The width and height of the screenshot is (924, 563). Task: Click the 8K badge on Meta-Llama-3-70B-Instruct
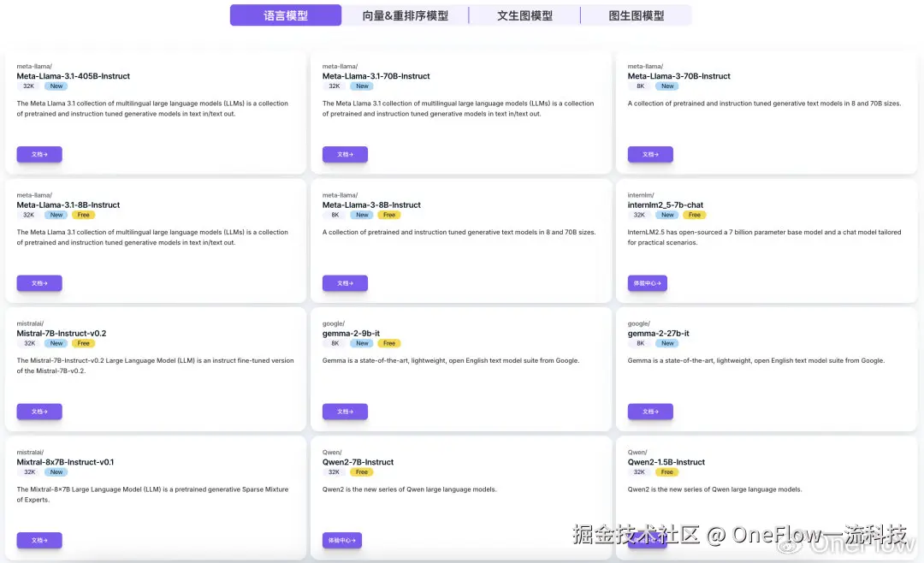point(640,86)
